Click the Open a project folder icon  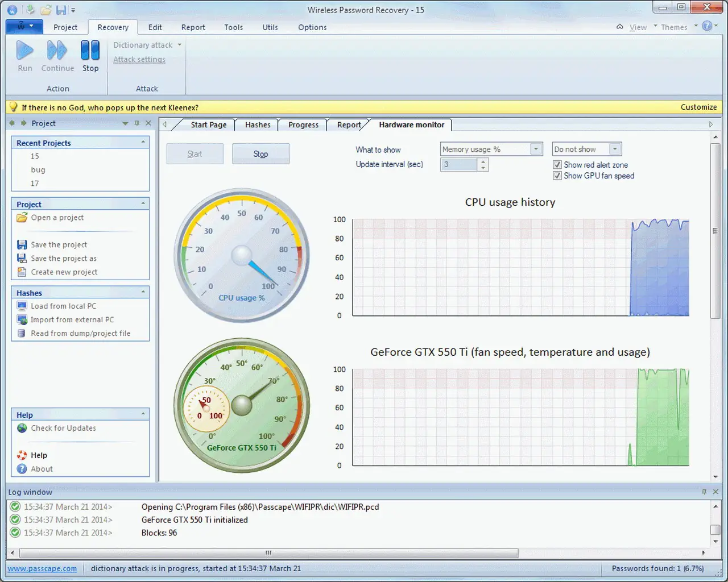(22, 218)
